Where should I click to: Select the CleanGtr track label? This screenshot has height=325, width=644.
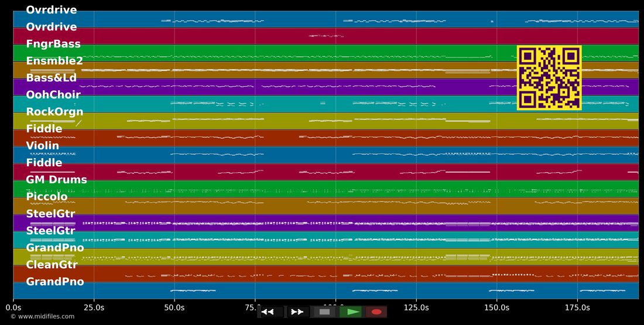(52, 265)
